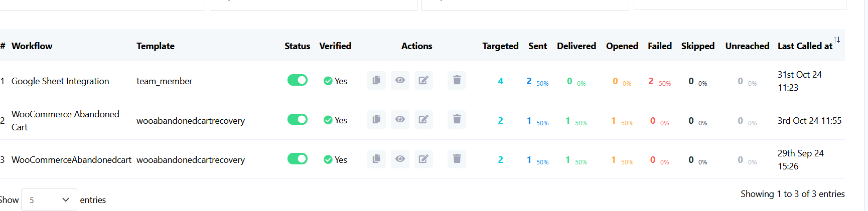Viewport: 868px width, 211px height.
Task: Disable the Google Sheet Integration status toggle
Action: coord(298,80)
